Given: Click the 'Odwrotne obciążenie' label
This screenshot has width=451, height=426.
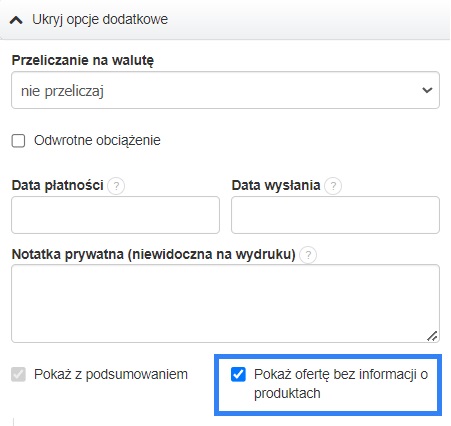Looking at the screenshot, I should tap(97, 140).
